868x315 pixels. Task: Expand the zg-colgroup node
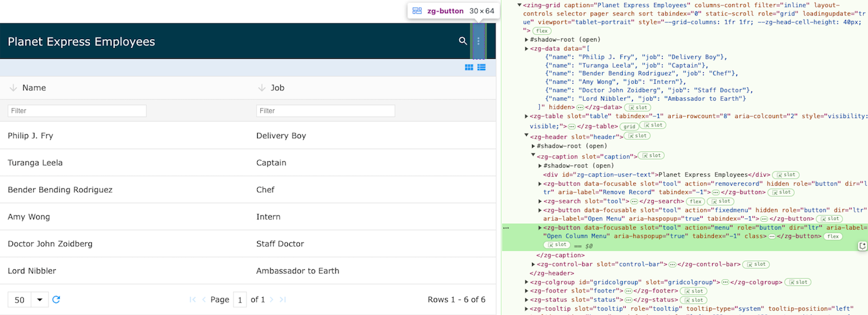[527, 282]
